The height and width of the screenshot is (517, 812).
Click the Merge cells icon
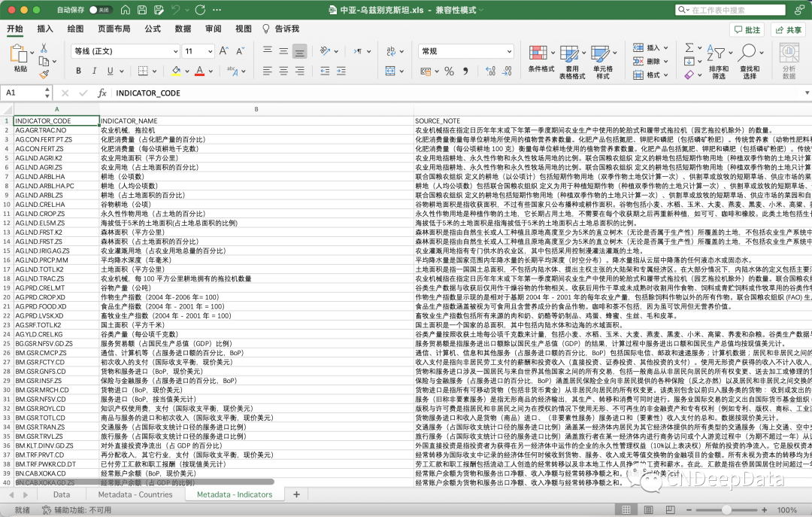click(390, 71)
